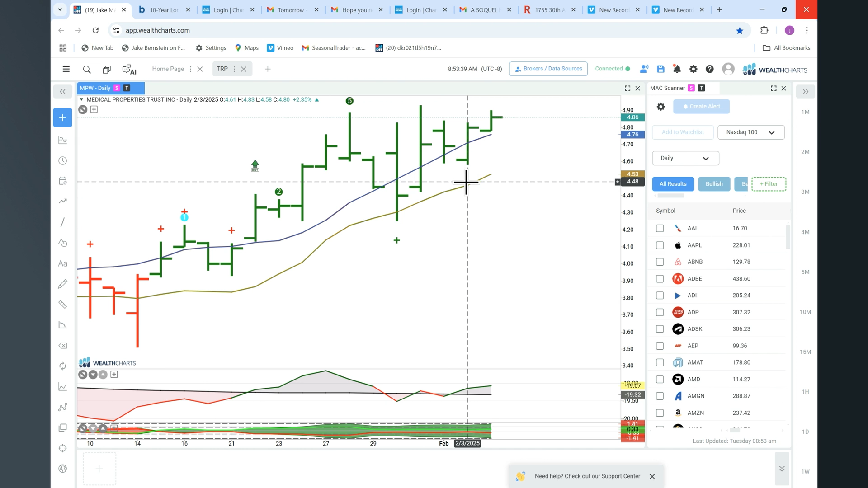The image size is (868, 488).
Task: Open the alerts bell icon
Action: pos(677,69)
